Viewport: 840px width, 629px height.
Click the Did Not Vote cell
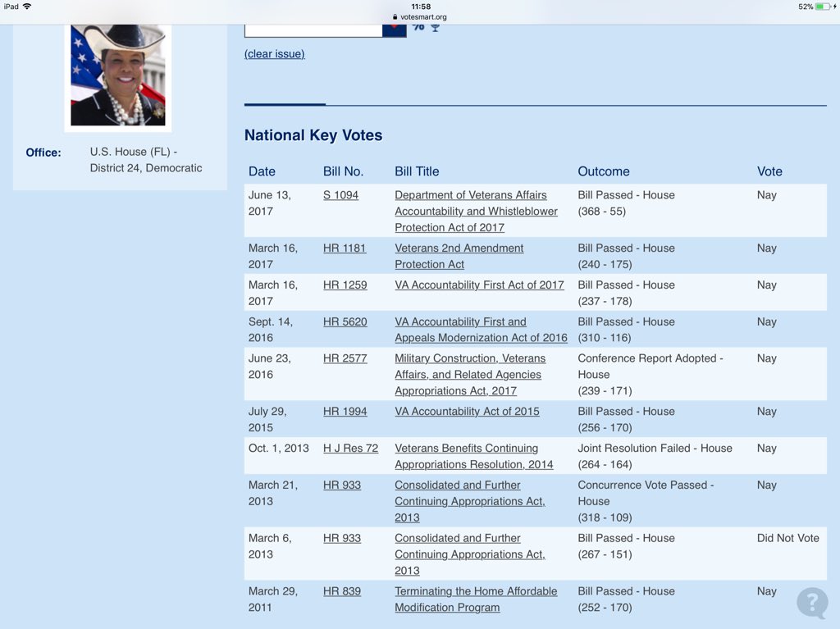788,539
